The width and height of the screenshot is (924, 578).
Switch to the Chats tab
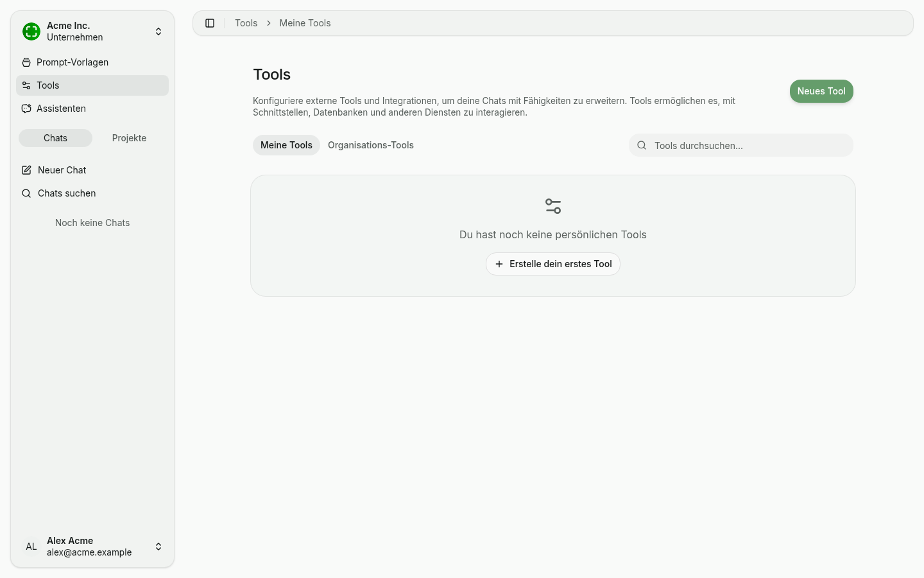pyautogui.click(x=55, y=138)
